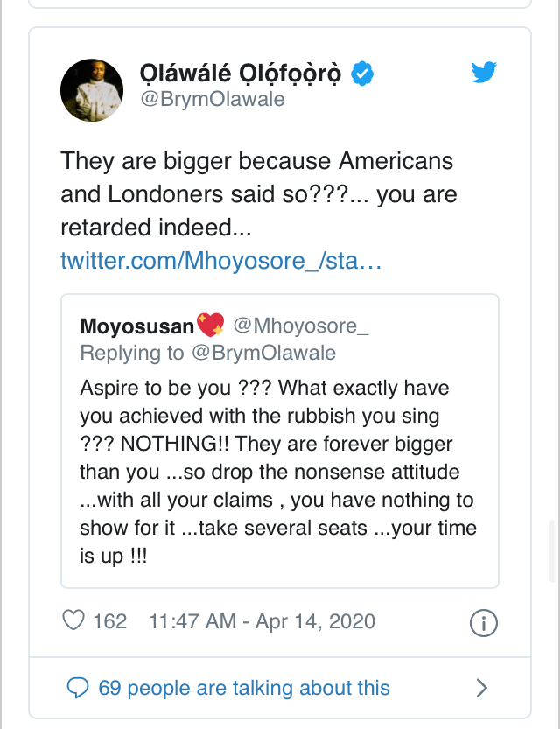Image resolution: width=560 pixels, height=729 pixels.
Task: Click the Ọláwálé Ọlọ́fọ̀ọ̀rọ̀ display name
Action: [241, 74]
